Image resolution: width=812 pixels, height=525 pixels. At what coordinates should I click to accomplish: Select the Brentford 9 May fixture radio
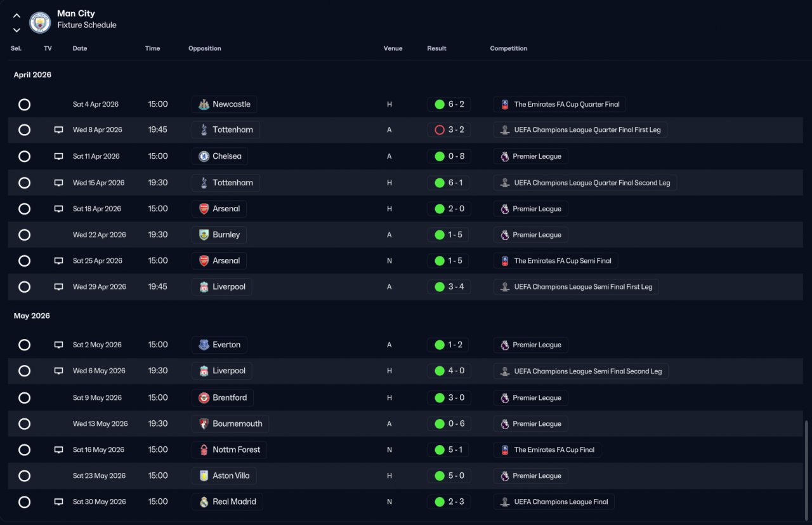[x=24, y=398]
